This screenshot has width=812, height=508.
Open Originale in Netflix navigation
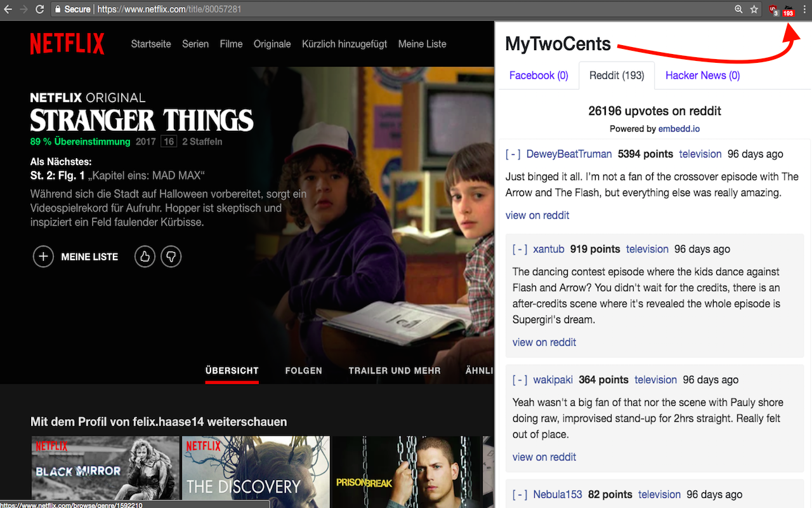[x=272, y=44]
